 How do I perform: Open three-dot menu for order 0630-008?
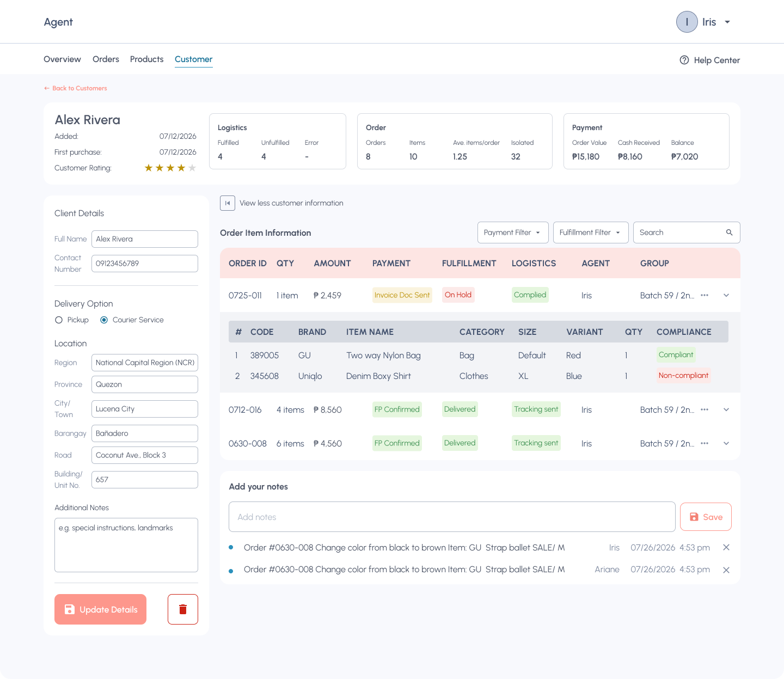[705, 443]
